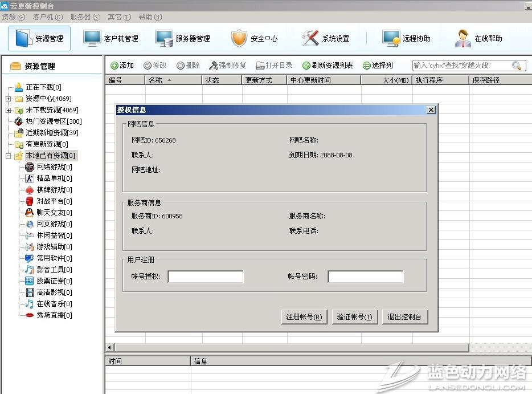Viewport: 532px width, 394px height.
Task: Open the 安全中心 shield icon
Action: pyautogui.click(x=239, y=39)
